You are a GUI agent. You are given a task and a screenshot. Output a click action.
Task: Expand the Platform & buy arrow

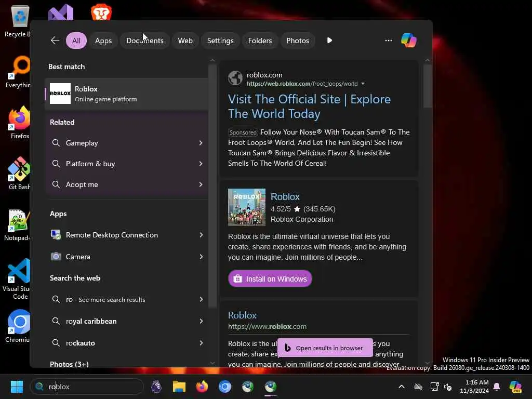(x=201, y=164)
